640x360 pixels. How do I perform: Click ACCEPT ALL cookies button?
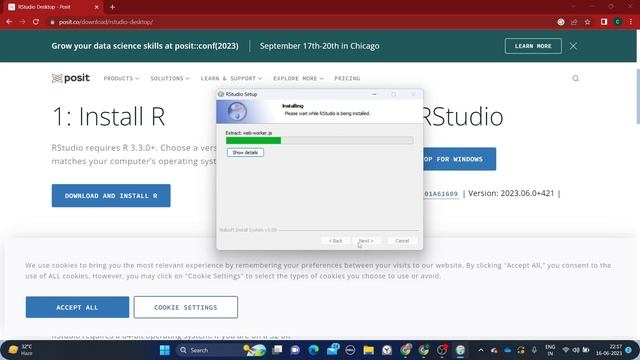(x=77, y=307)
